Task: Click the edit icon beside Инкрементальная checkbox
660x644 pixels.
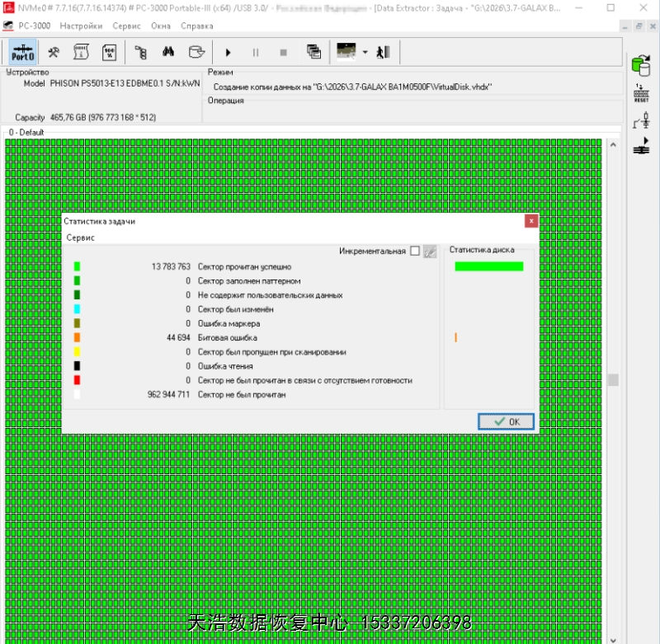Action: (430, 251)
